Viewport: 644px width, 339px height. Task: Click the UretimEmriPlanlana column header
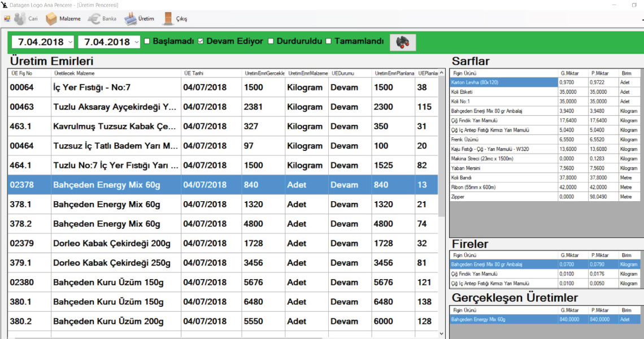pos(394,73)
